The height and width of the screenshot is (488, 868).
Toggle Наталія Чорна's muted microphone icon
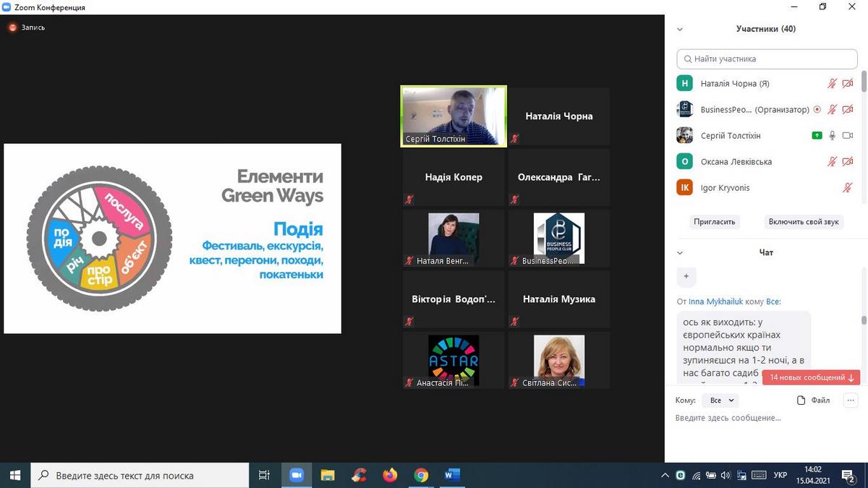pos(832,84)
